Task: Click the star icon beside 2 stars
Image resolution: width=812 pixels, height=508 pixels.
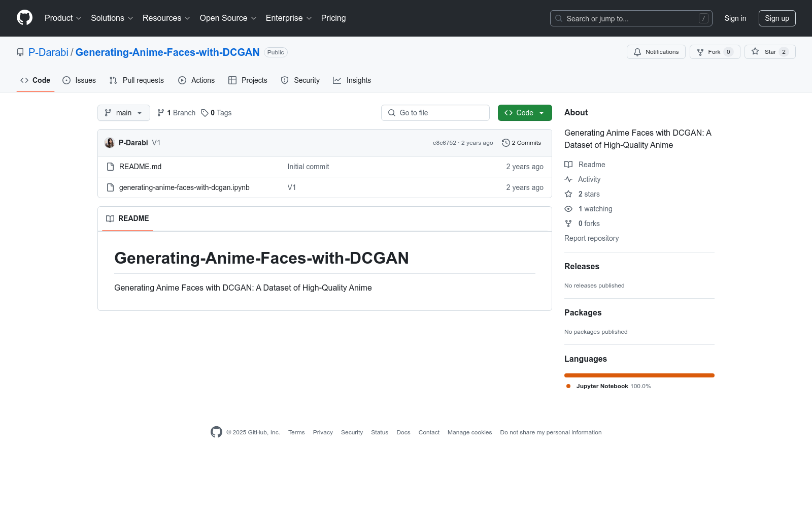Action: pos(568,194)
